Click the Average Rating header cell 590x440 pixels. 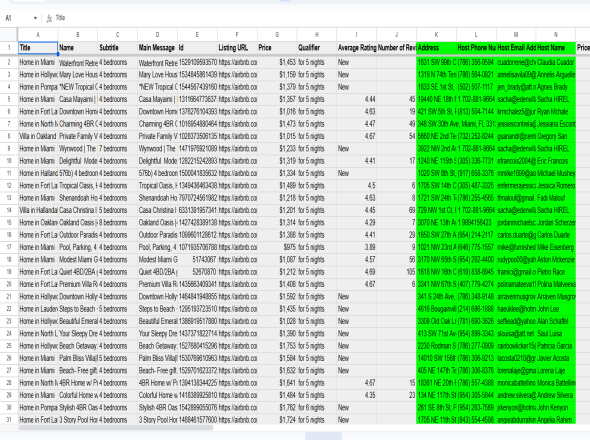(x=357, y=48)
